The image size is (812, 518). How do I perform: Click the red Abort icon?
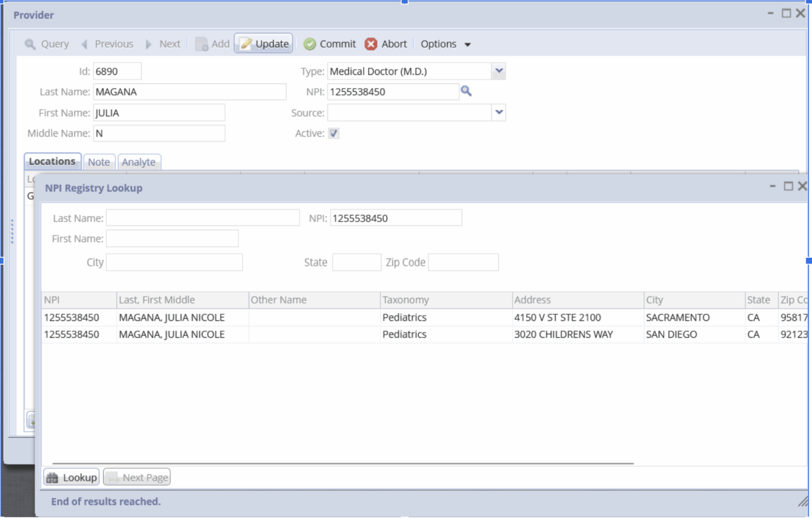coord(371,44)
